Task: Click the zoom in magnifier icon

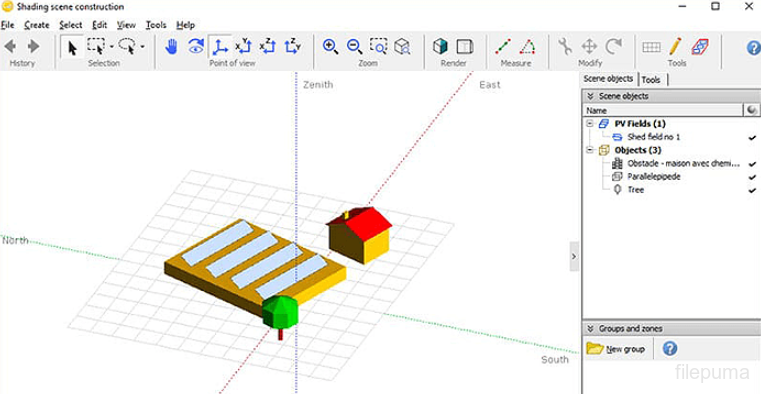Action: 331,47
